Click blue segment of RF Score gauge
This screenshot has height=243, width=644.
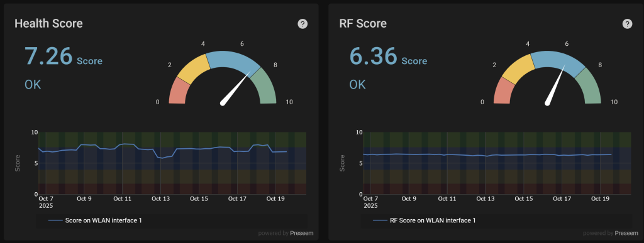pyautogui.click(x=557, y=60)
